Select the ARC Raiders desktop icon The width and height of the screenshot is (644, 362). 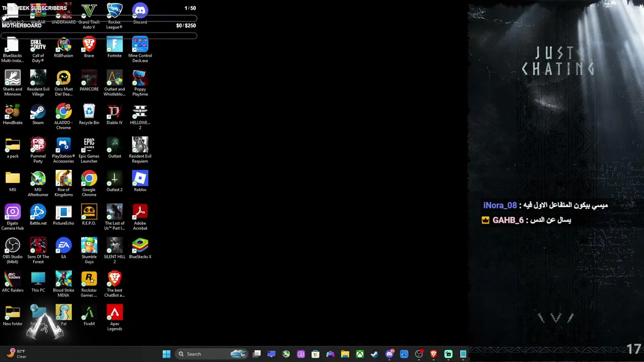click(13, 282)
